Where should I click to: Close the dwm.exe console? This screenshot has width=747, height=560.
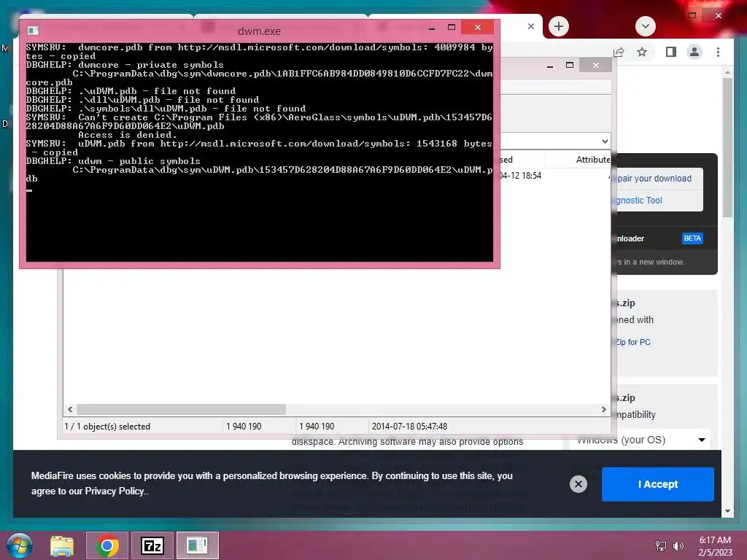pos(477,27)
